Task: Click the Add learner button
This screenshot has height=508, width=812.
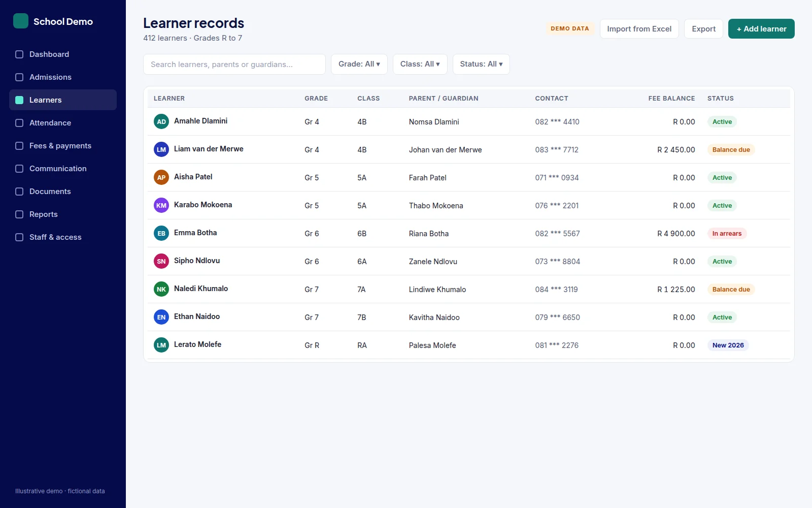Action: point(761,29)
